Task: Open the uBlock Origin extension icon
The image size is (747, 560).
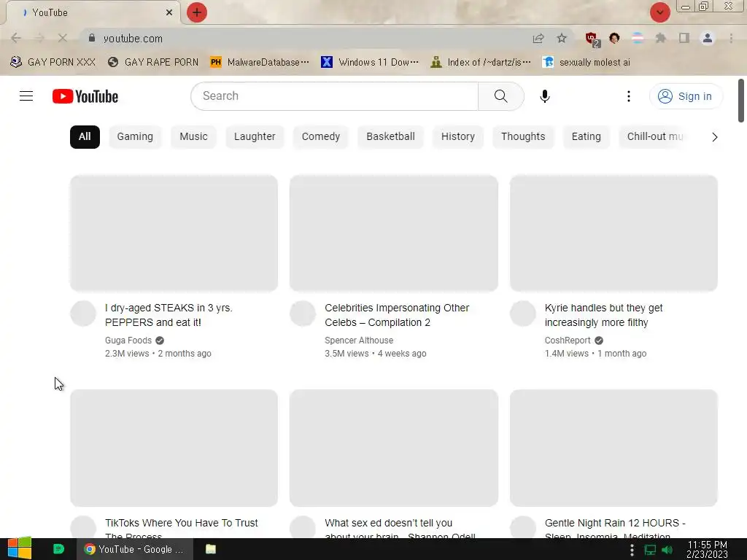Action: click(592, 39)
